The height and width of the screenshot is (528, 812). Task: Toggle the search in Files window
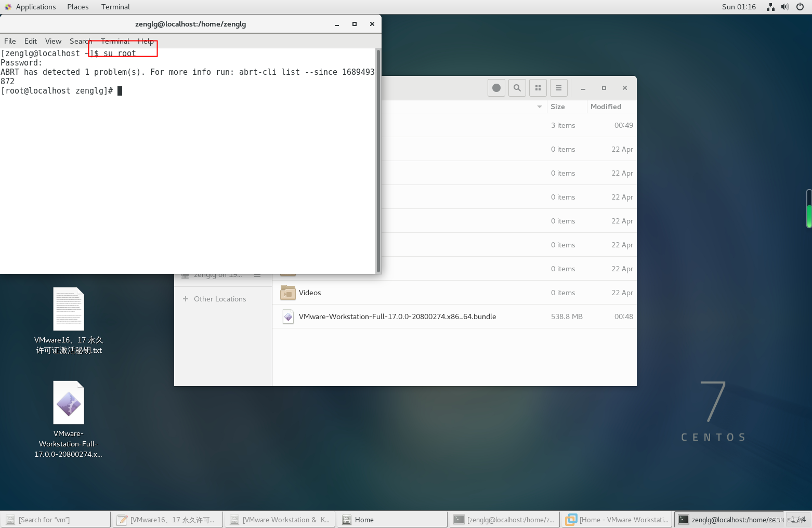[517, 88]
